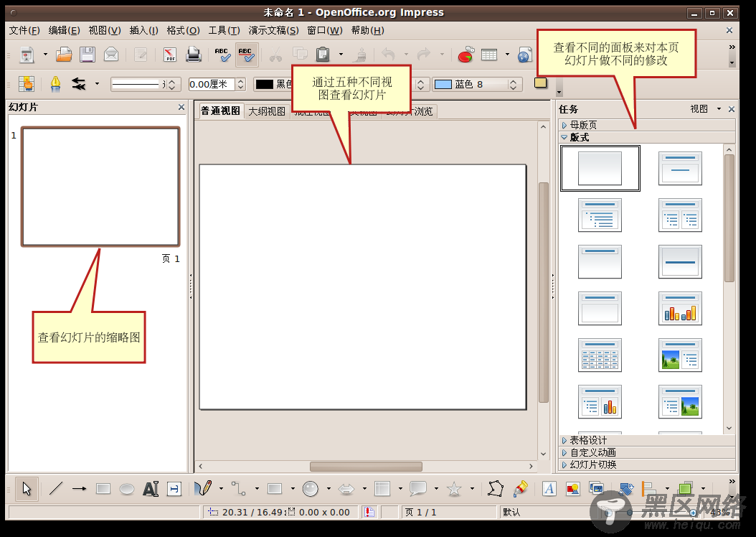Click the horizontal scrollbar thumb
756x537 pixels.
click(366, 467)
